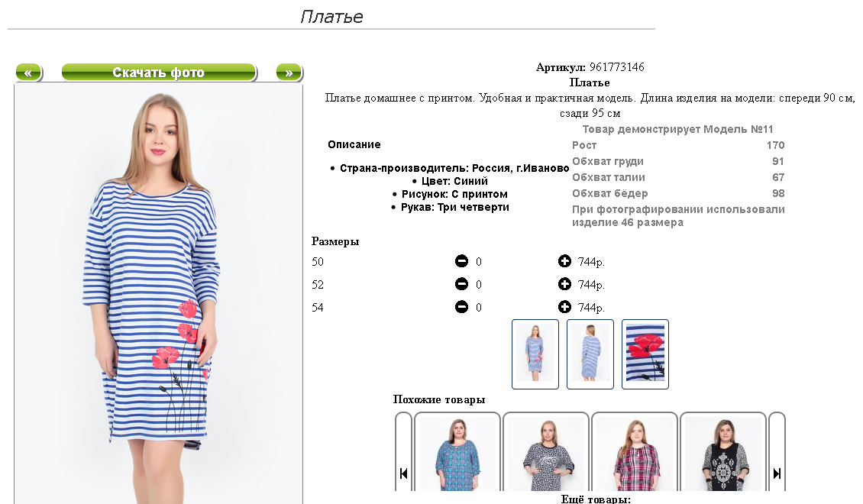Click the Скачать фото button
Image resolution: width=863 pixels, height=504 pixels.
tap(159, 72)
